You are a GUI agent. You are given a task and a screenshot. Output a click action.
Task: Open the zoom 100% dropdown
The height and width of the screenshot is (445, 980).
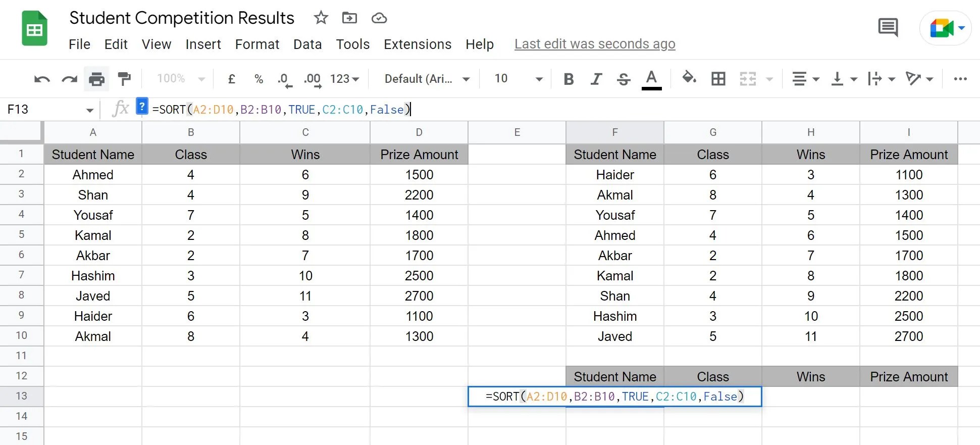[181, 79]
